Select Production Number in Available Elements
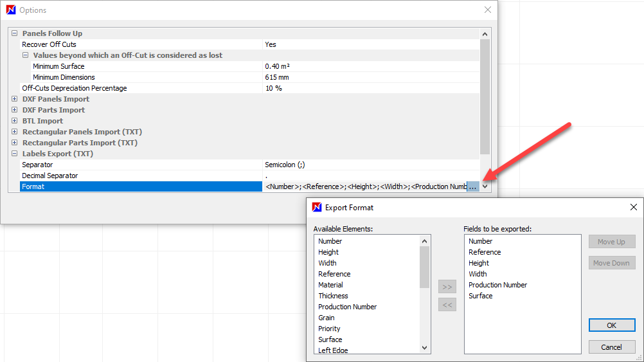Screen dimensions: 644x362 pyautogui.click(x=348, y=307)
